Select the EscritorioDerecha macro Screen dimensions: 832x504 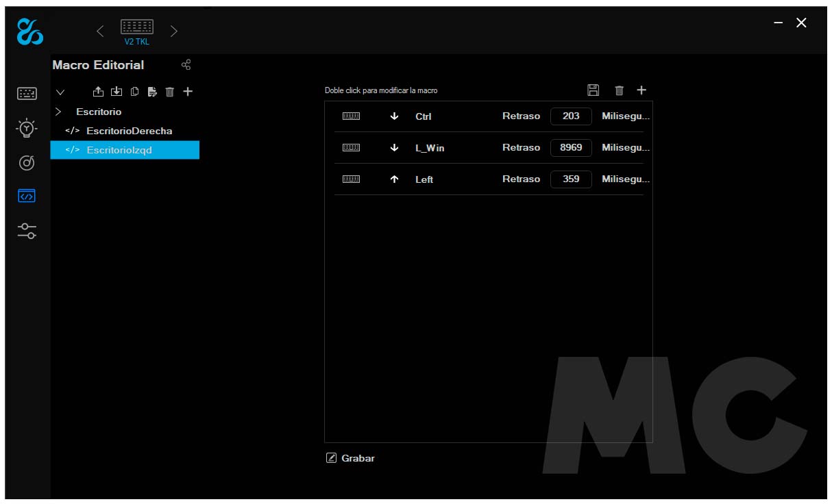(x=129, y=131)
